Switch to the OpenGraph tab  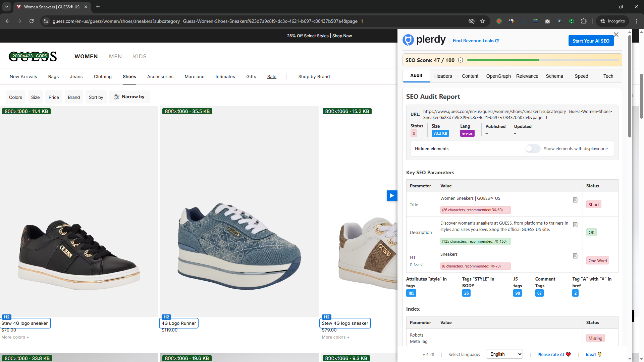(498, 76)
